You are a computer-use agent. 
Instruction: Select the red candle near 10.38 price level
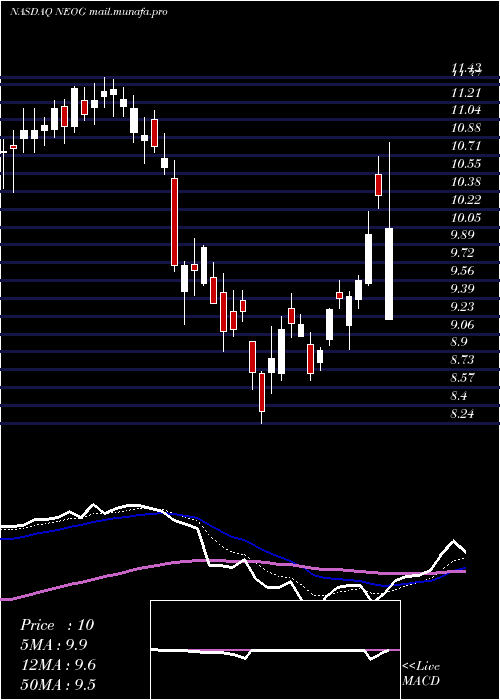click(379, 185)
